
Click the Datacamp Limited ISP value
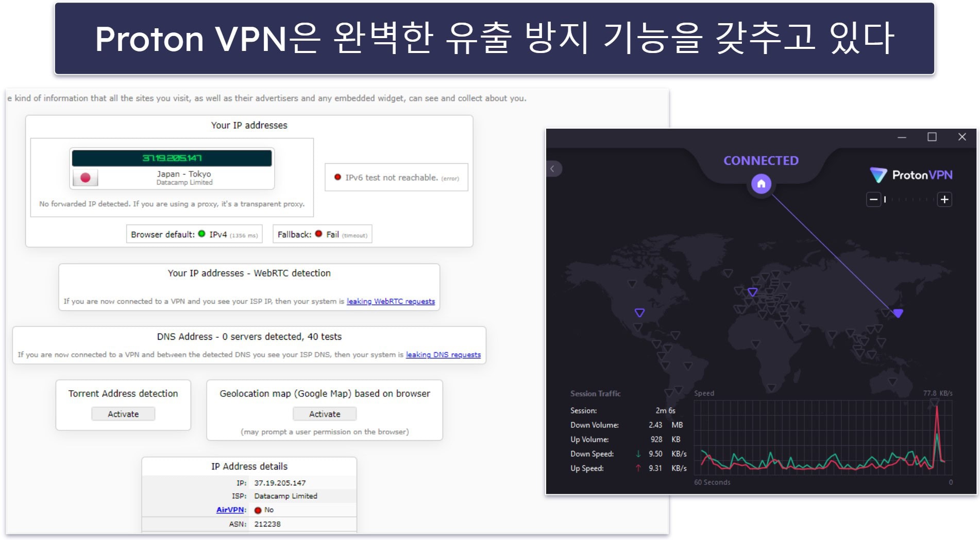285,496
